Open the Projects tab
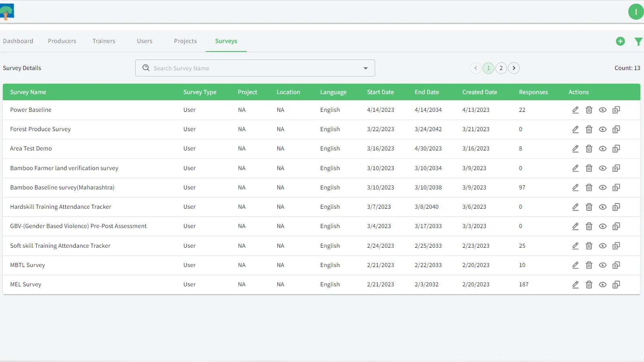This screenshot has width=644, height=362. pos(186,41)
